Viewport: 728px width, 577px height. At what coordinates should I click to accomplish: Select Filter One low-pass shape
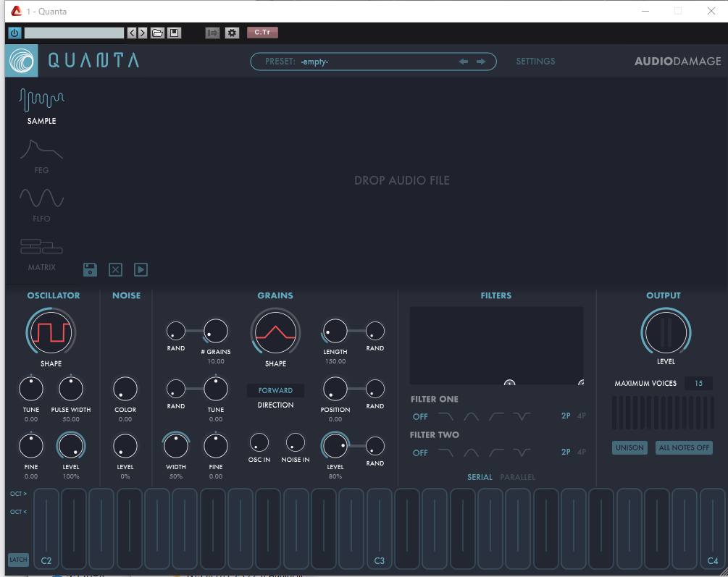coord(445,416)
